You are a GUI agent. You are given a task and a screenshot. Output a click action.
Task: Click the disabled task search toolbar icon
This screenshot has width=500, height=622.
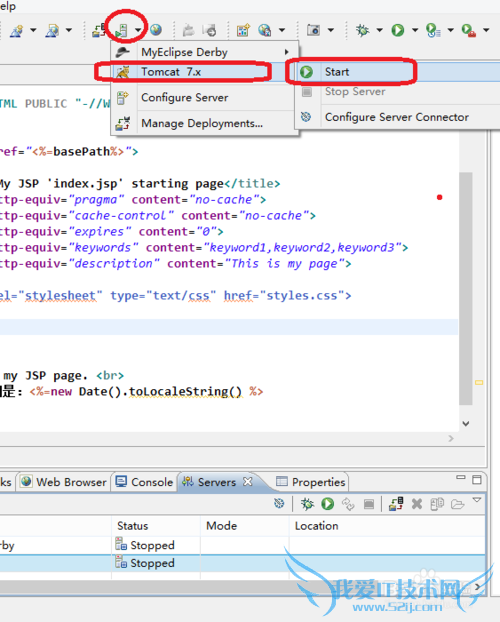[x=209, y=30]
